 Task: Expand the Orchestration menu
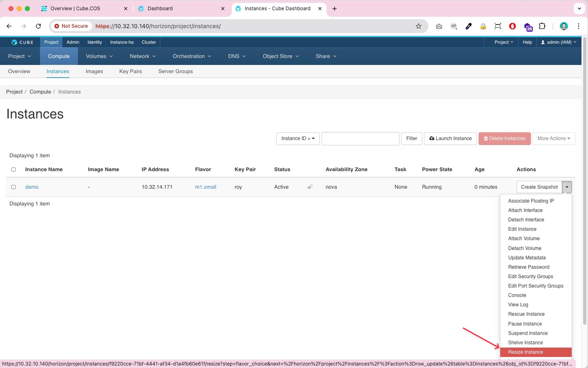pos(192,56)
